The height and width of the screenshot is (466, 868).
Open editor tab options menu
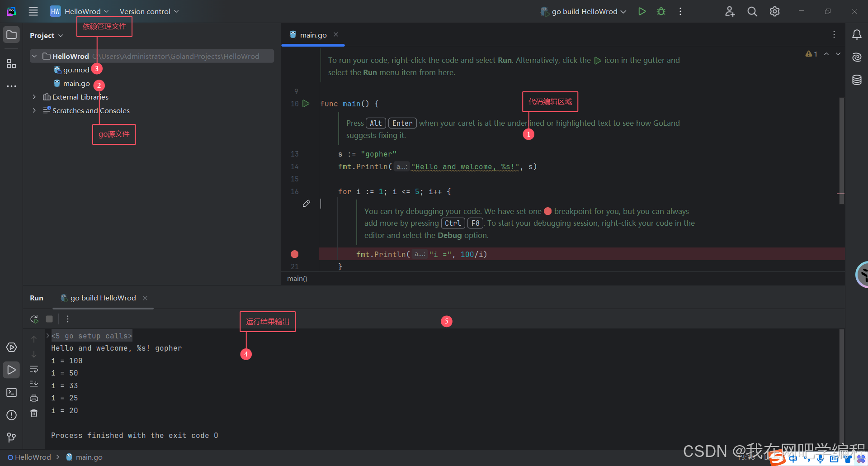coord(834,34)
